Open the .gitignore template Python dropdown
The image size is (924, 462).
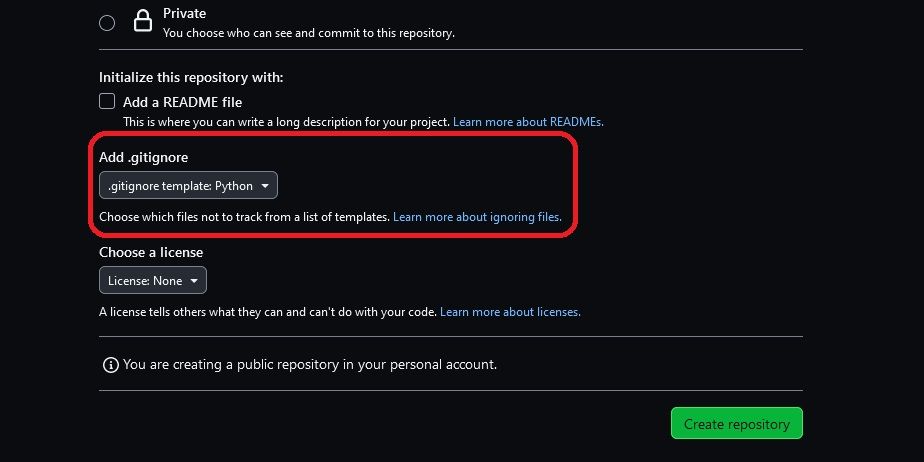pyautogui.click(x=188, y=186)
